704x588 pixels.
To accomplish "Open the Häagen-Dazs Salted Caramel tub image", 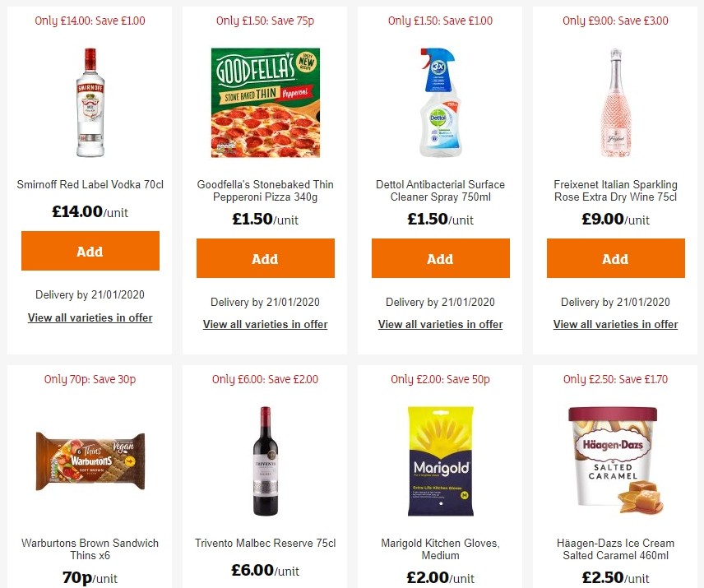I will 615,461.
